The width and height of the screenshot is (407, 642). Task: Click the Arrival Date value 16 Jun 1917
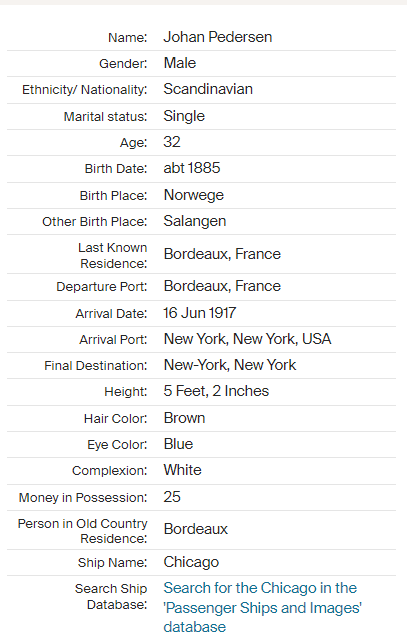(199, 313)
